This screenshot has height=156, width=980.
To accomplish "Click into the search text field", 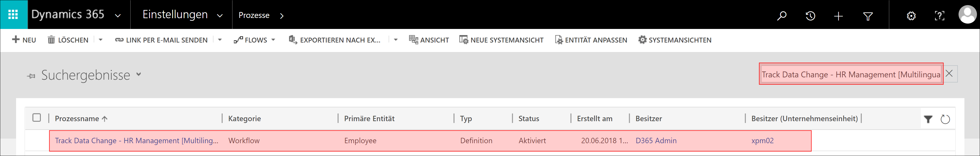I will point(850,74).
